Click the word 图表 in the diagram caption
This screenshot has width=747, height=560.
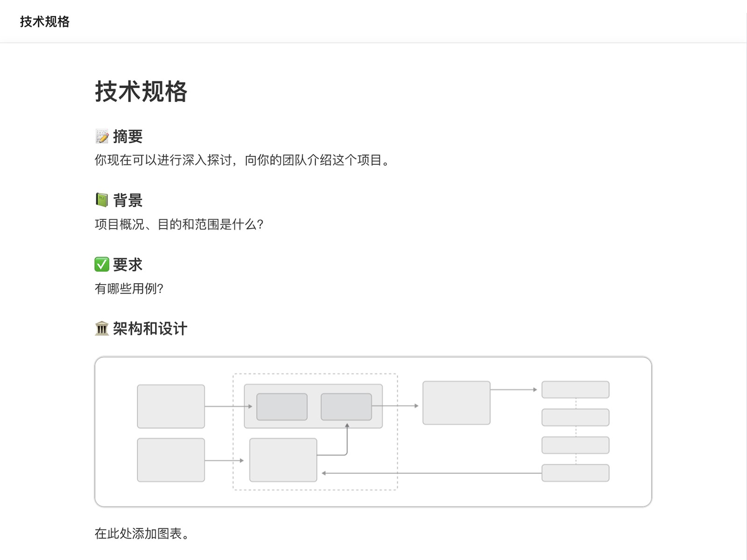(x=169, y=533)
